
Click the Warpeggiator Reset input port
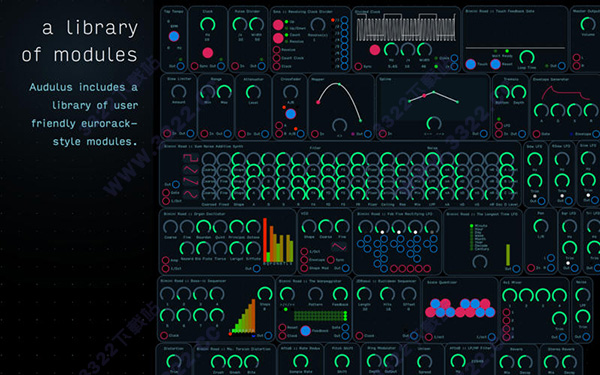pos(282,328)
